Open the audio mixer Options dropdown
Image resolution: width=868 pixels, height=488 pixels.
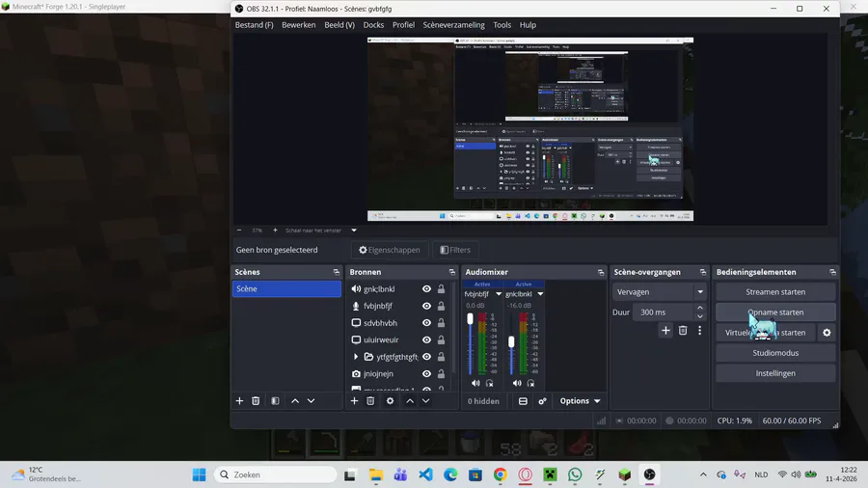click(580, 401)
